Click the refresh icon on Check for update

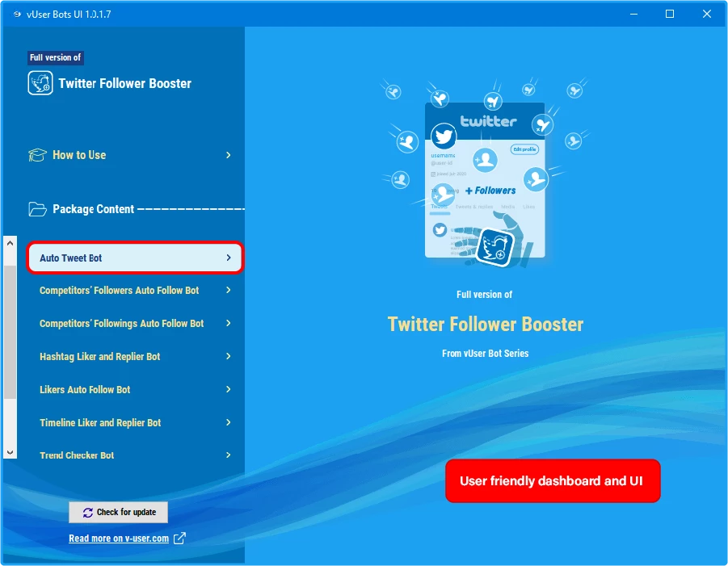88,512
